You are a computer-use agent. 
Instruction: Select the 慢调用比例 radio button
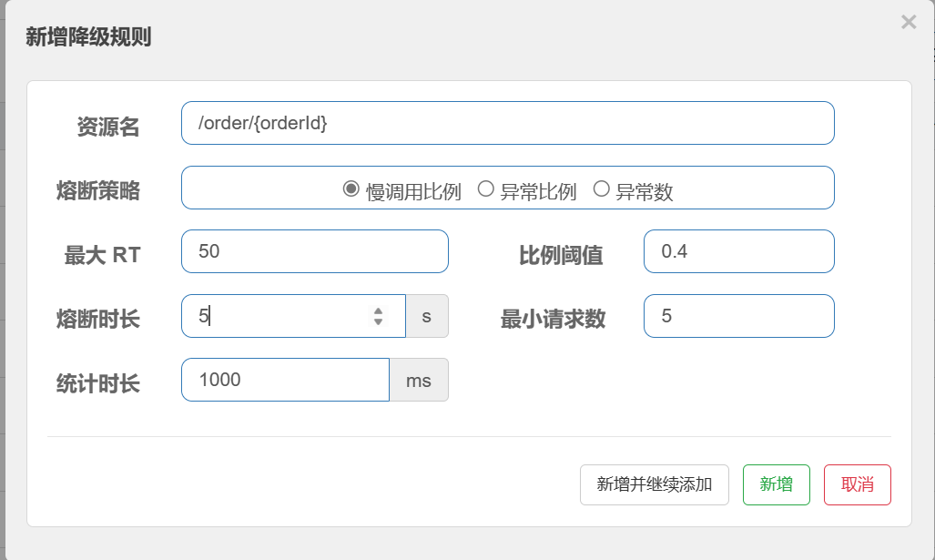point(351,189)
